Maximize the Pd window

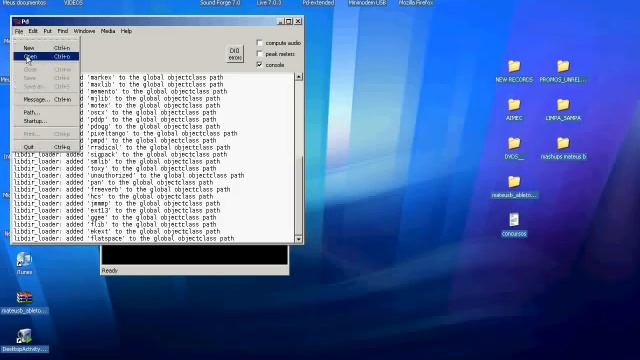click(x=289, y=21)
